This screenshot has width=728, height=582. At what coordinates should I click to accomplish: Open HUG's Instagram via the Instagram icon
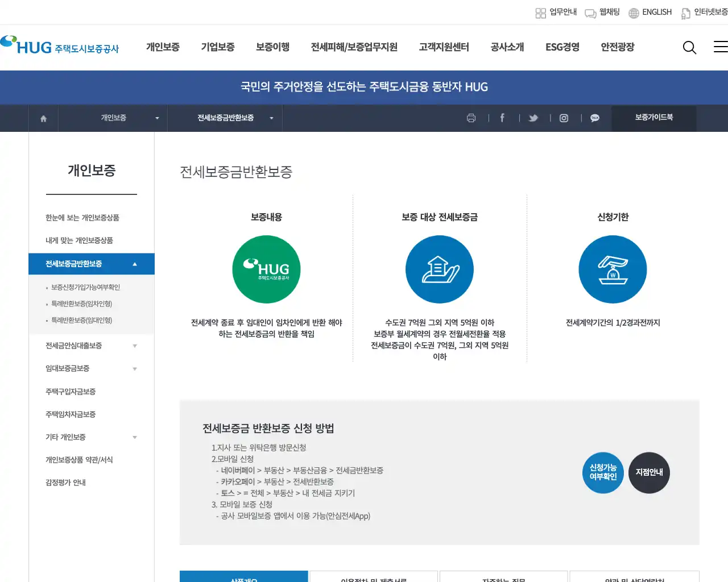pos(564,118)
